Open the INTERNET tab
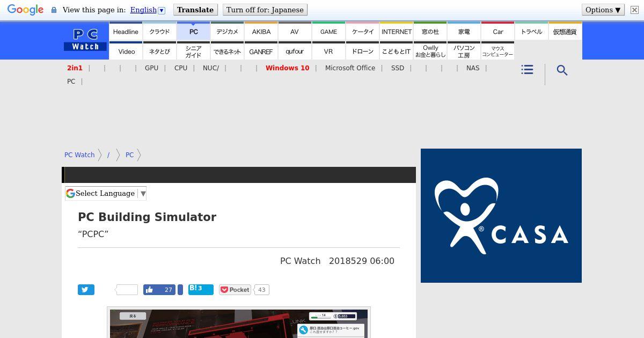This screenshot has height=338, width=644. click(x=397, y=32)
